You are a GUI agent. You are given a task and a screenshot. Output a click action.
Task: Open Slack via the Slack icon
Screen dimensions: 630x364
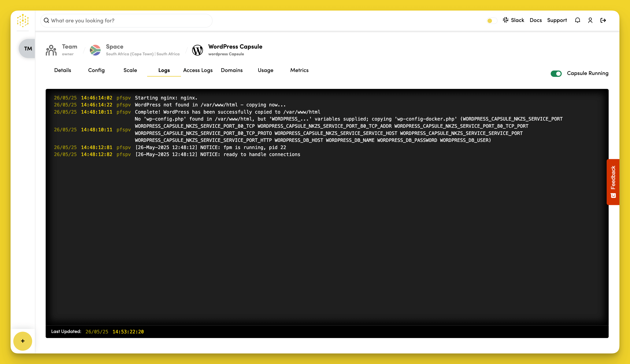505,20
